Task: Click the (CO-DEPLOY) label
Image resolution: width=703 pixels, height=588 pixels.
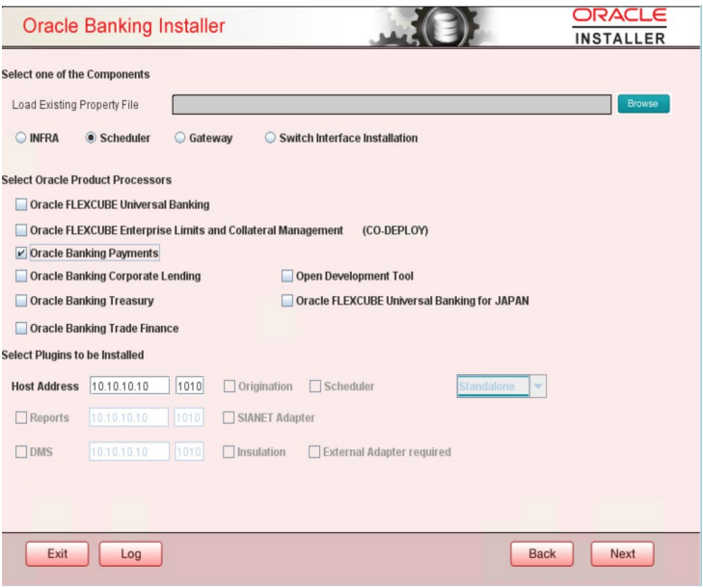Action: tap(395, 230)
